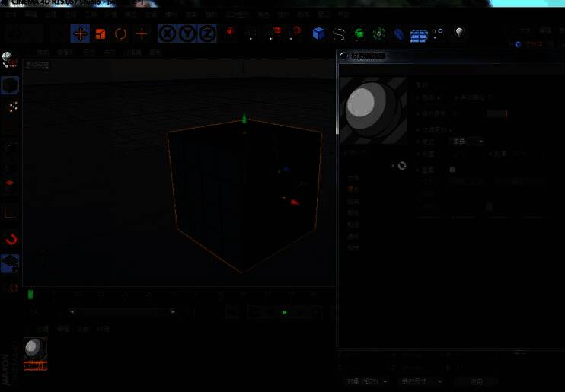Toggle the Z axis lock
565x392 pixels.
click(207, 33)
